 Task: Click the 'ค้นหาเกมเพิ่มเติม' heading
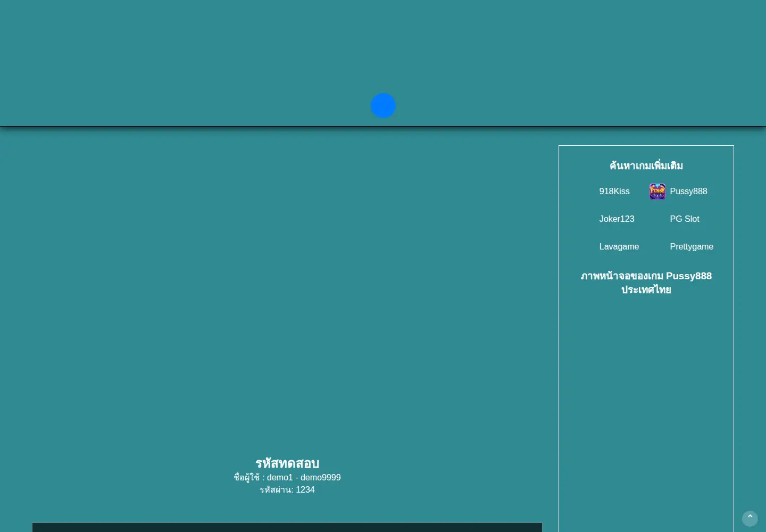pos(646,165)
